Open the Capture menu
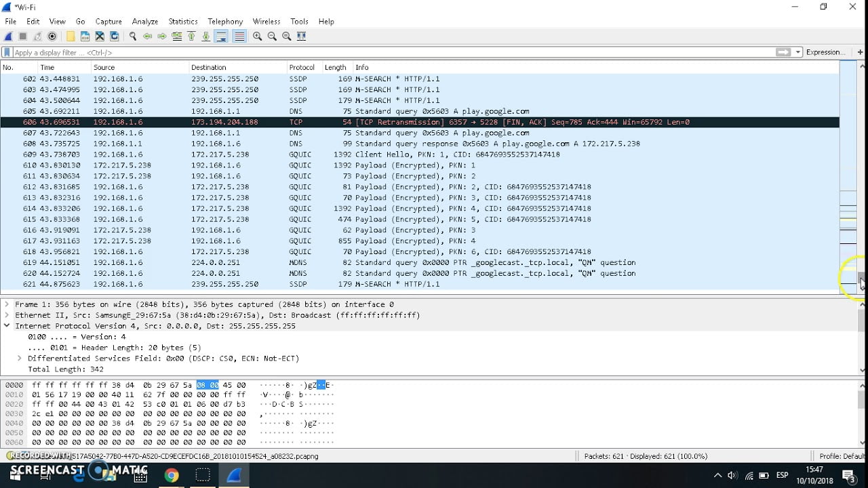This screenshot has height=488, width=868. point(108,22)
